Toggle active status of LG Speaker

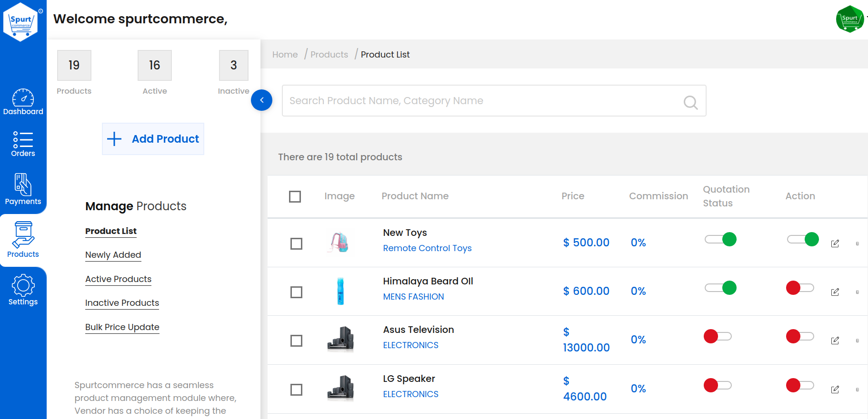800,385
